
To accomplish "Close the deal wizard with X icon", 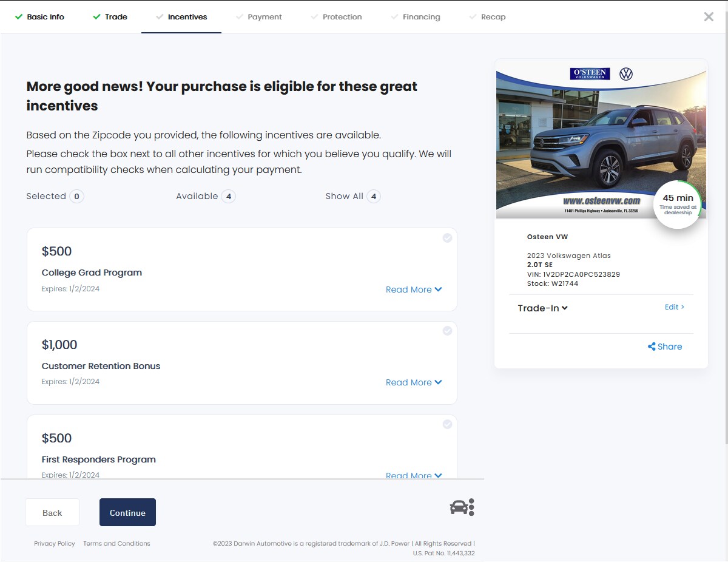I will 708,17.
